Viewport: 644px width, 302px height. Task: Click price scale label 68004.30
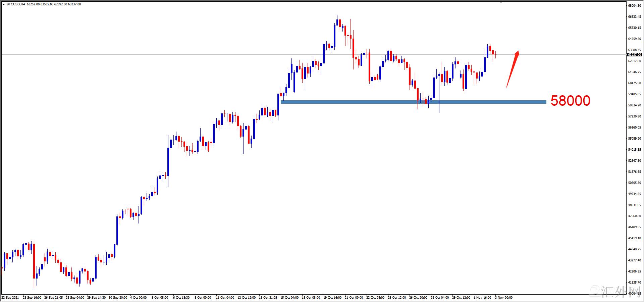coord(635,6)
